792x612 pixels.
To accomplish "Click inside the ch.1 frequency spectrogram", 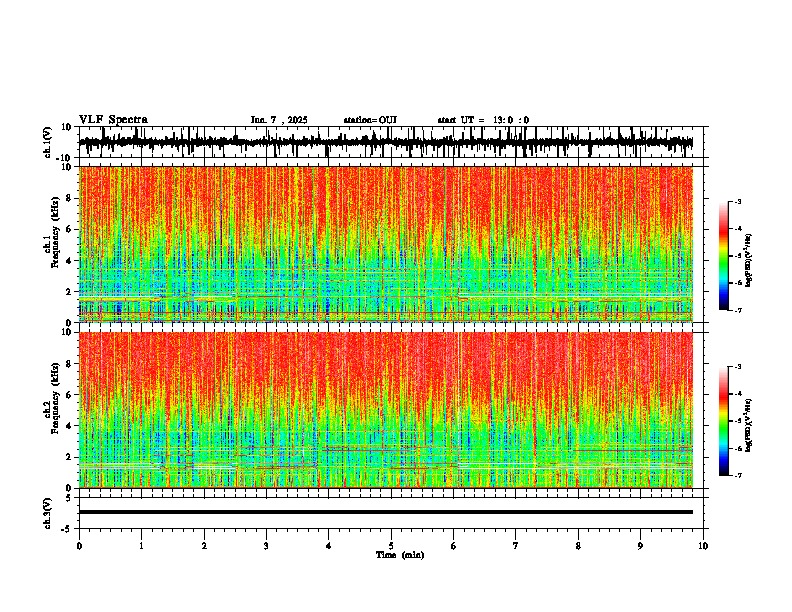I will pyautogui.click(x=386, y=244).
